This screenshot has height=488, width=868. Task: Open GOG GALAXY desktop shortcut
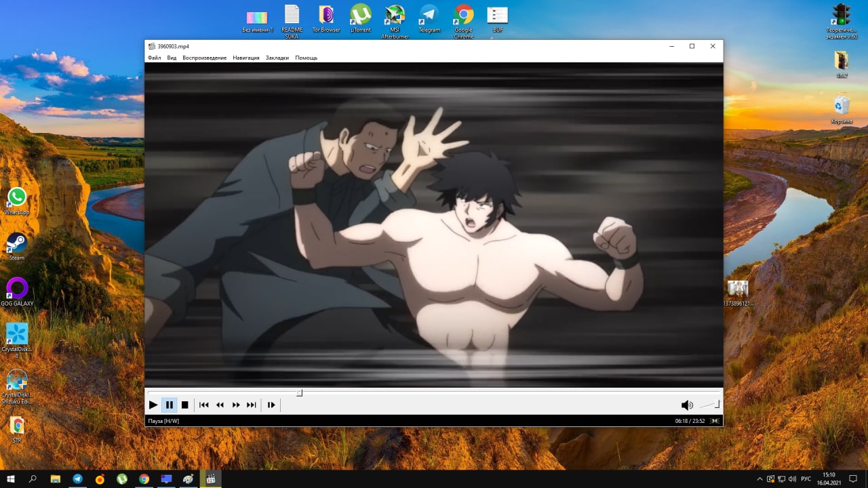click(17, 292)
